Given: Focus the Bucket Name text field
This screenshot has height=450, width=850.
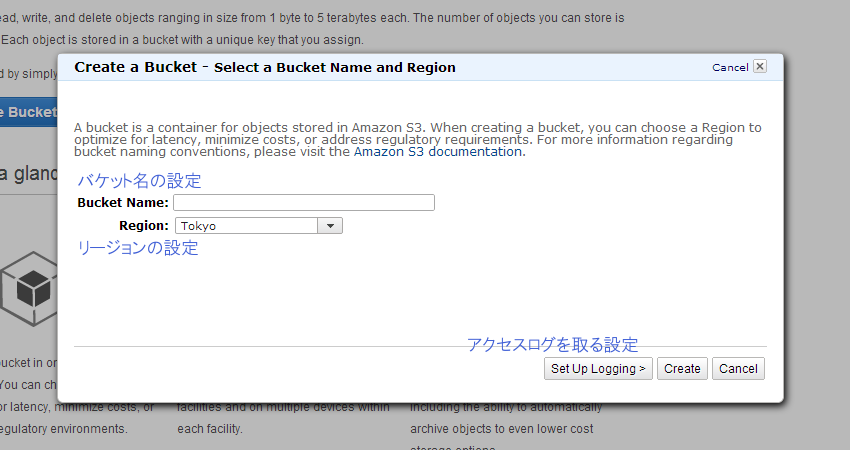Looking at the screenshot, I should point(304,202).
